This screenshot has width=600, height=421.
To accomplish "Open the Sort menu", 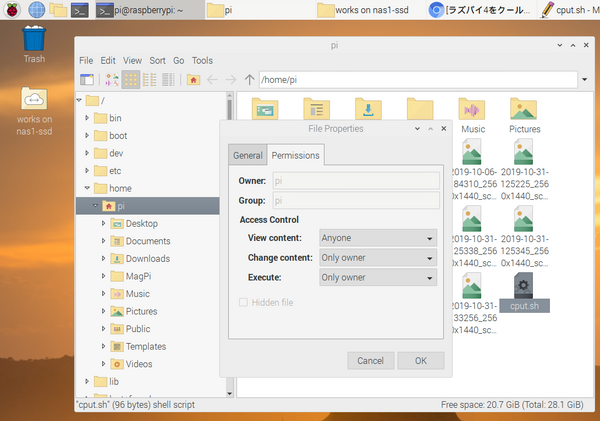I will 155,60.
